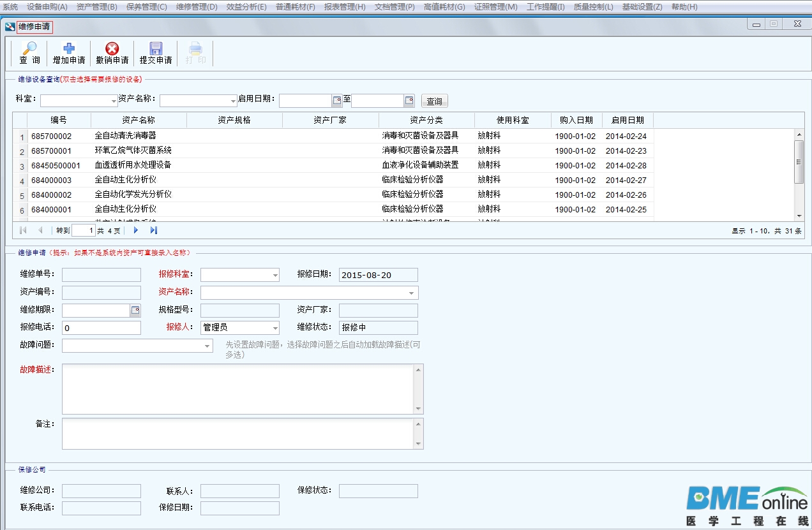Open calendar for 启用日期 start date
Viewport: 812px width, 530px height.
coord(336,101)
